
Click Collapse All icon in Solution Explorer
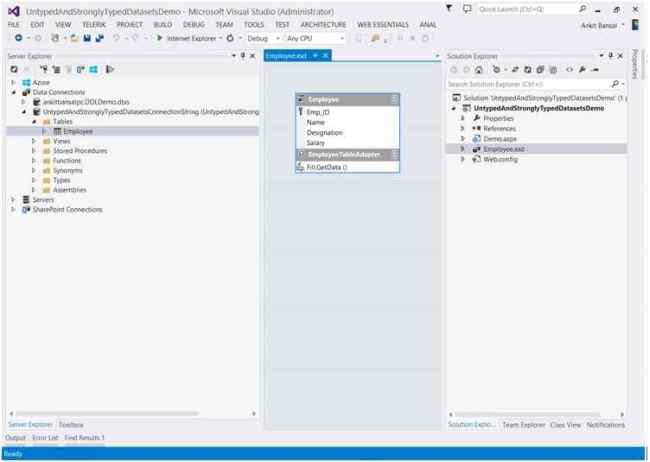pos(540,70)
